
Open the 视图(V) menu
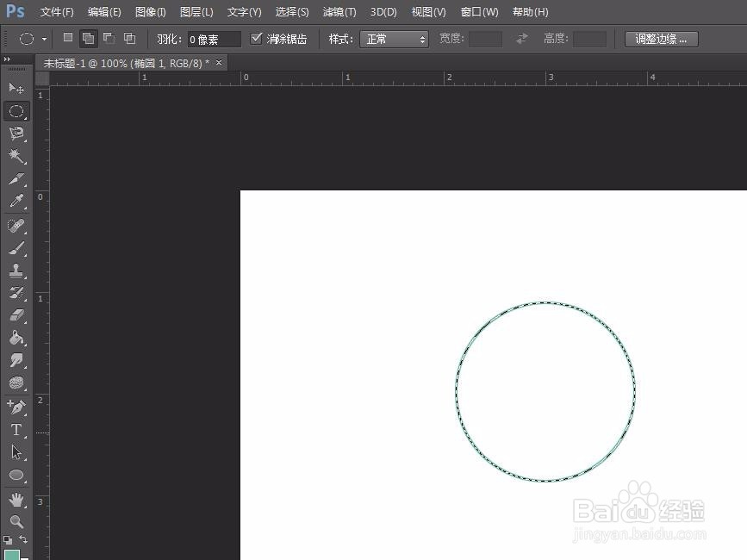point(429,12)
